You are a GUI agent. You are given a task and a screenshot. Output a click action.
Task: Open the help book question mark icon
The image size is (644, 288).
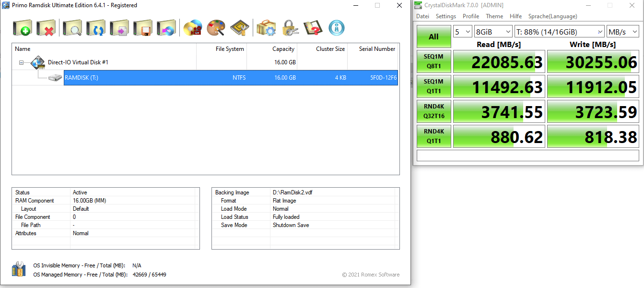pyautogui.click(x=313, y=28)
